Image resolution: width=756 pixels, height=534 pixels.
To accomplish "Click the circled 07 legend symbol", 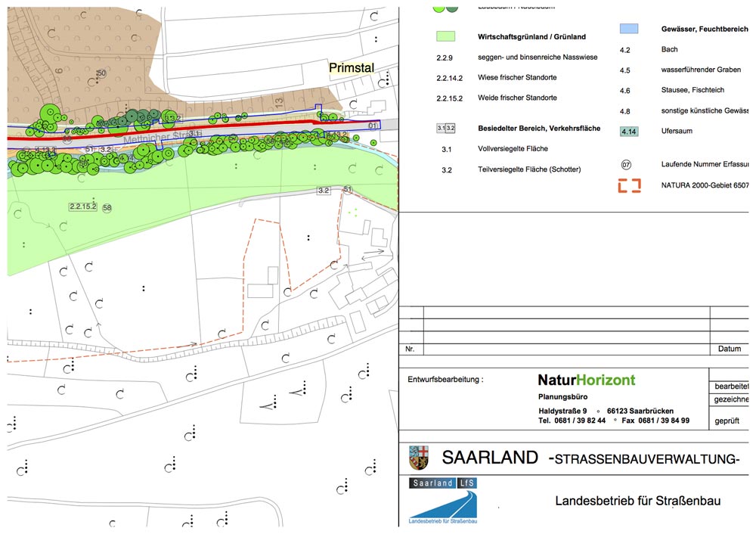I will [626, 164].
